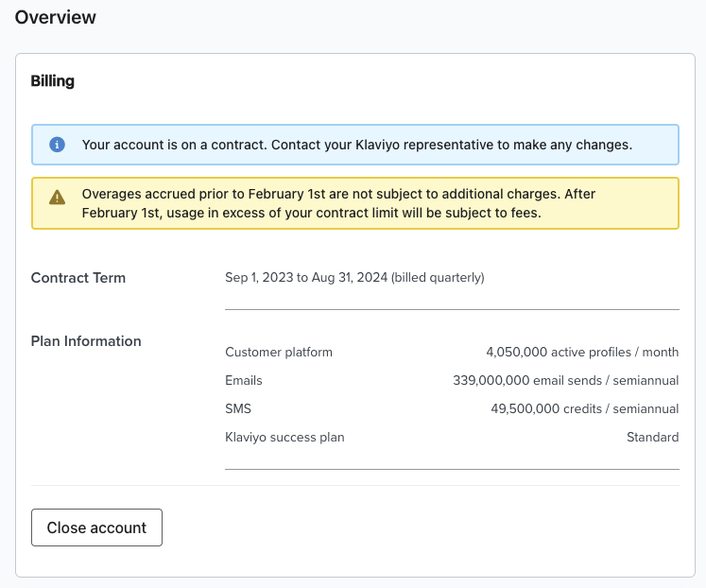Select the Standard plan value
Image resolution: width=706 pixels, height=588 pixels.
(652, 437)
